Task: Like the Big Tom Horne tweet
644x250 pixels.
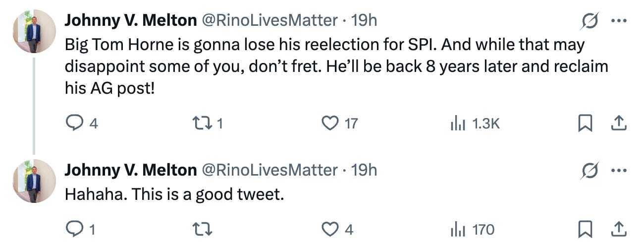Action: (329, 123)
